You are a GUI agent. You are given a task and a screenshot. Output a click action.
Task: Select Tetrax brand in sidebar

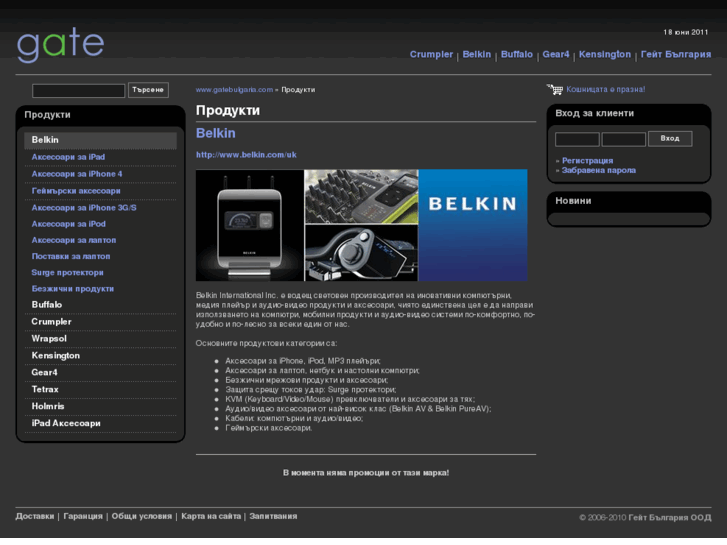[x=45, y=389]
